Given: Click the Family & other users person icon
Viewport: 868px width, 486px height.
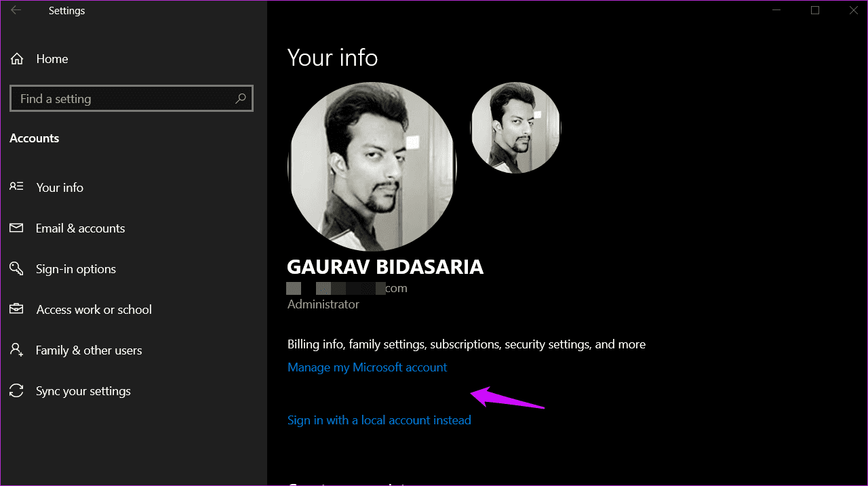Looking at the screenshot, I should 16,350.
